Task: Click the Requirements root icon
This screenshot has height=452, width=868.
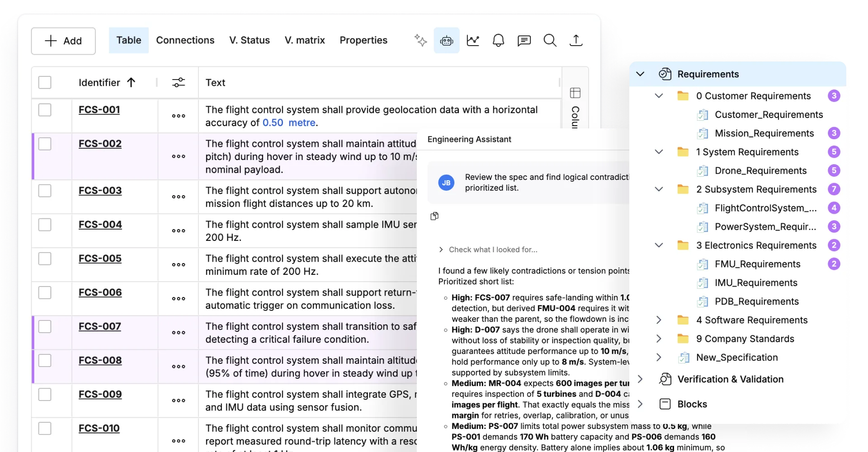Action: pyautogui.click(x=665, y=74)
